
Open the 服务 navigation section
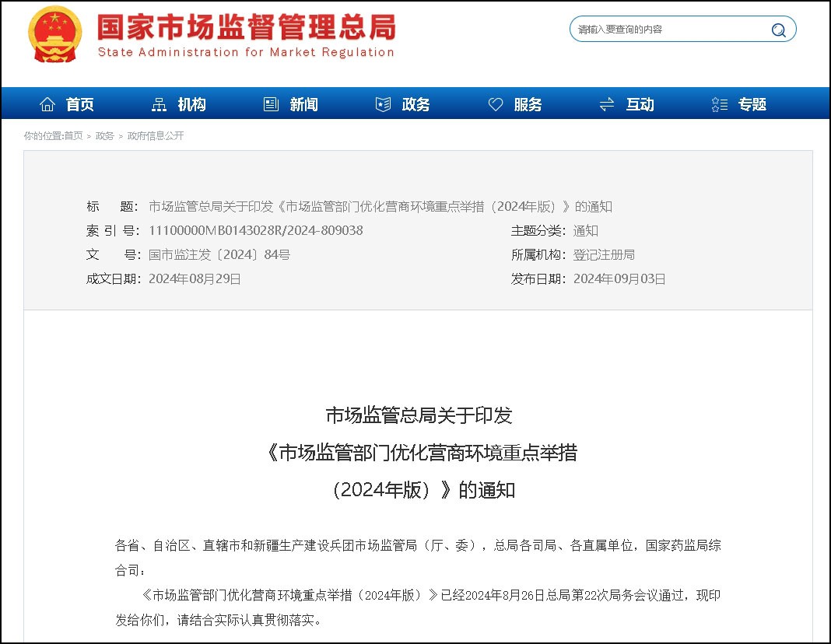pyautogui.click(x=528, y=104)
